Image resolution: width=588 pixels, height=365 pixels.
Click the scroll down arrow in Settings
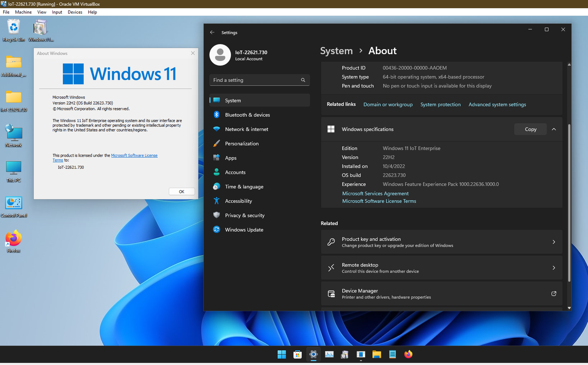click(569, 308)
